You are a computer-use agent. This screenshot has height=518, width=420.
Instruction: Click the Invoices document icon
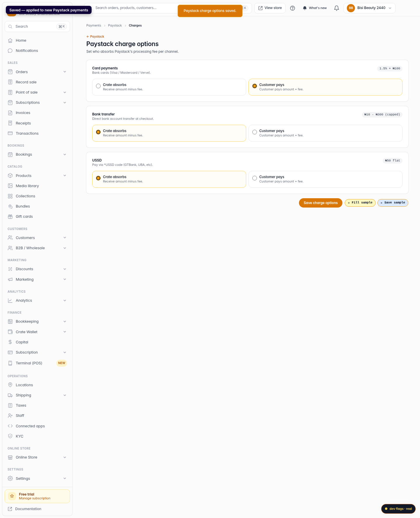click(10, 113)
